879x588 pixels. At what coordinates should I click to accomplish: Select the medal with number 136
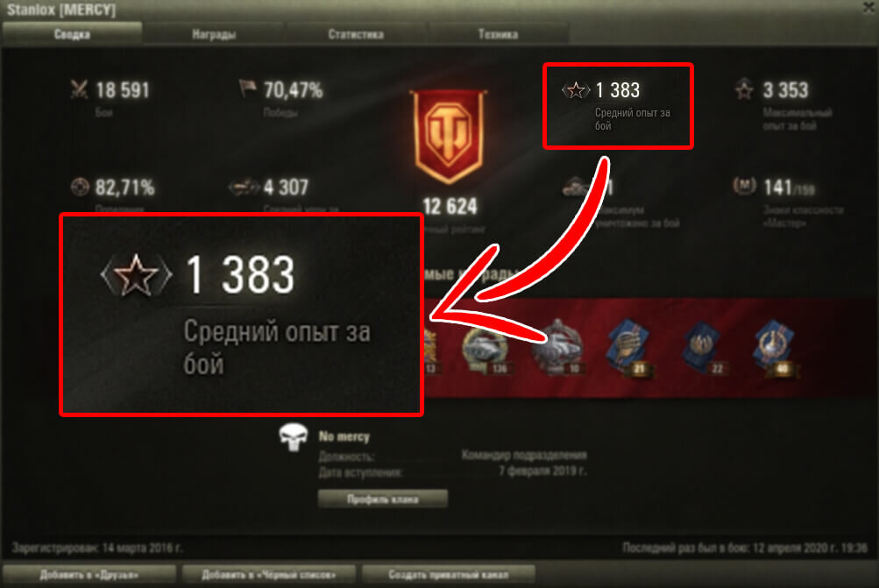[485, 351]
